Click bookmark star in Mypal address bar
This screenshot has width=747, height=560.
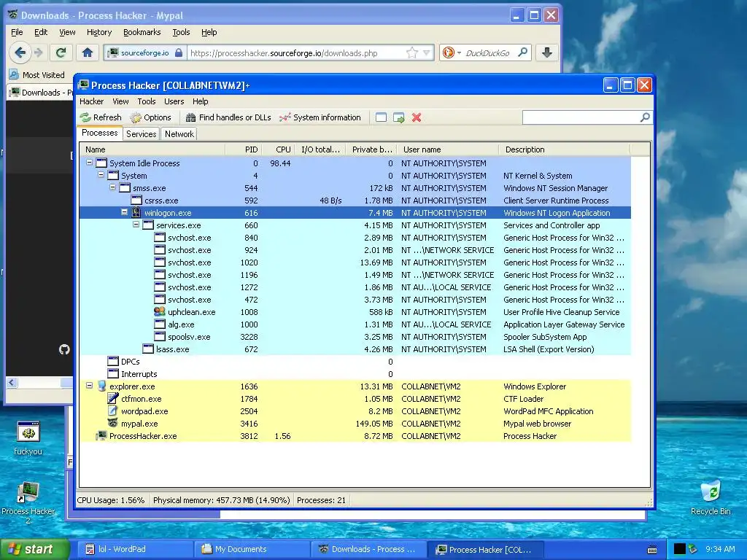click(412, 52)
